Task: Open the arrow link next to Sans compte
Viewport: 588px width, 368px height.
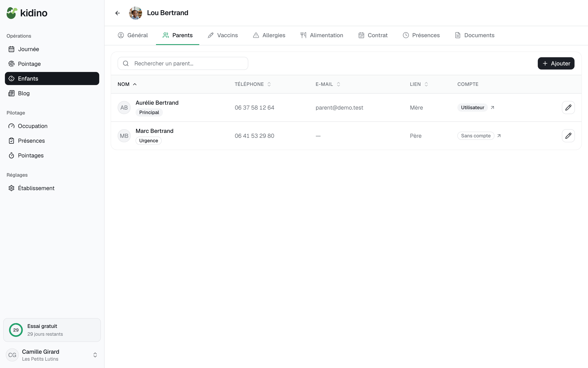Action: (x=499, y=136)
